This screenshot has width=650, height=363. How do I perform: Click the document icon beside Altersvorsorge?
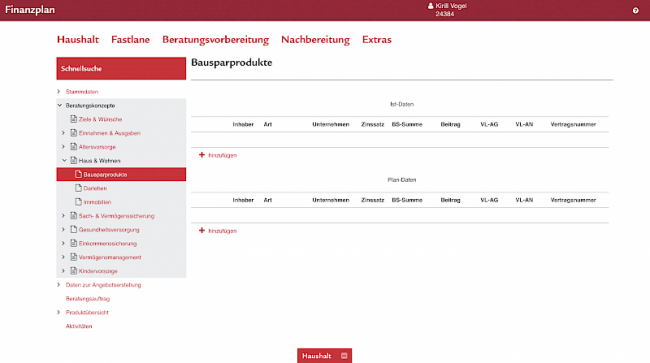click(73, 146)
